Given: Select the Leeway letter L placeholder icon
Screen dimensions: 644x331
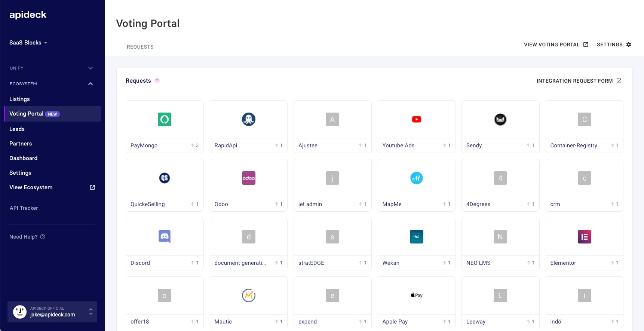Looking at the screenshot, I should click(500, 295).
